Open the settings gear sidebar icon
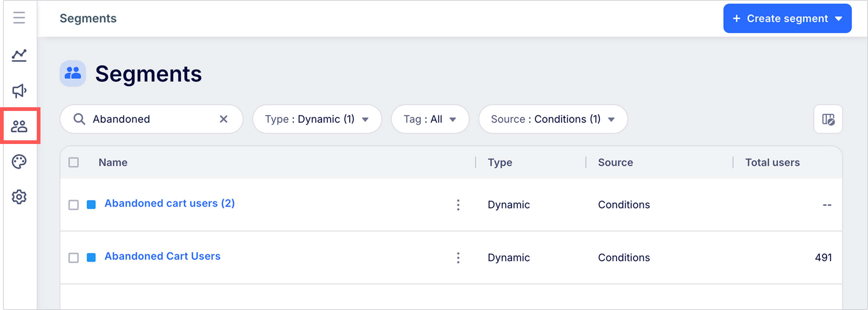Image resolution: width=868 pixels, height=310 pixels. (x=19, y=197)
